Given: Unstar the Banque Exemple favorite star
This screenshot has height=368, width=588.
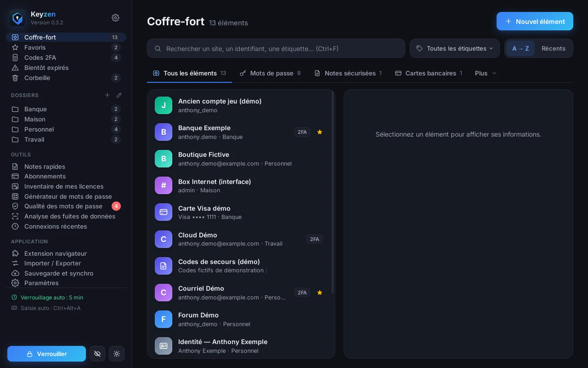Looking at the screenshot, I should coord(320,132).
